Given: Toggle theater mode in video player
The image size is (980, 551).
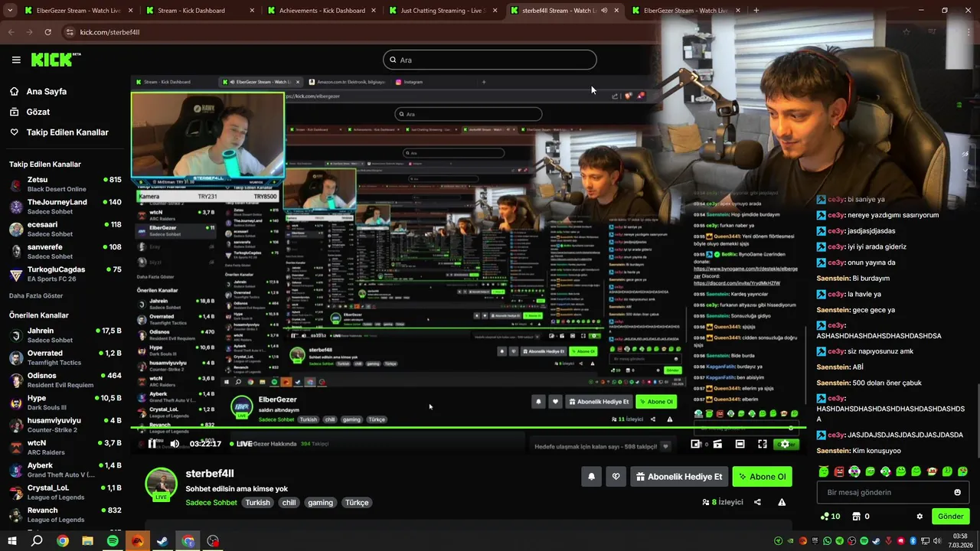Looking at the screenshot, I should click(x=740, y=444).
